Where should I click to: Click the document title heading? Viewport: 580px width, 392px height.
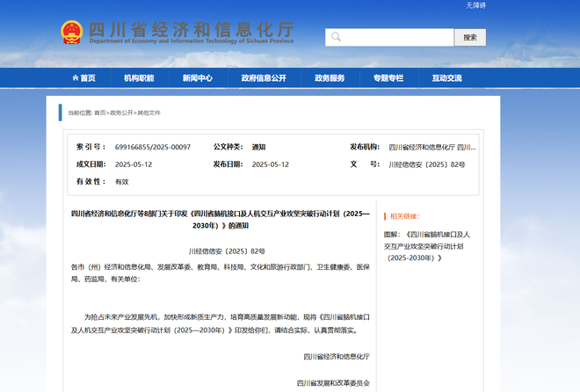click(221, 219)
